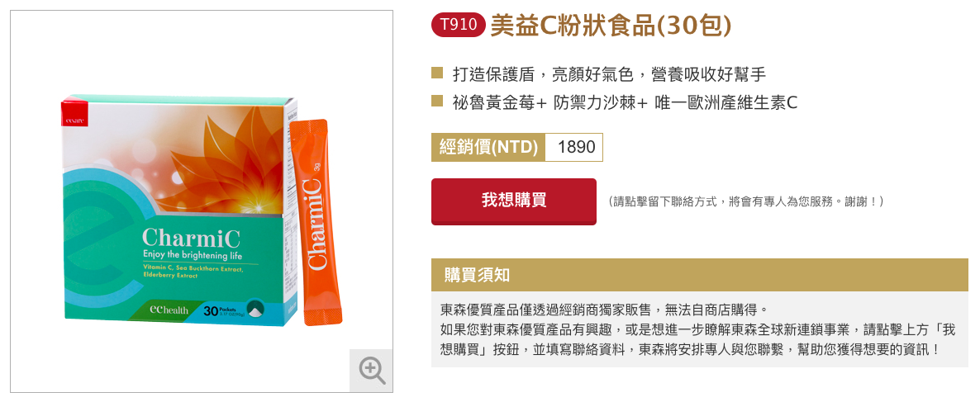Click the price field showing 1890

coord(573,147)
